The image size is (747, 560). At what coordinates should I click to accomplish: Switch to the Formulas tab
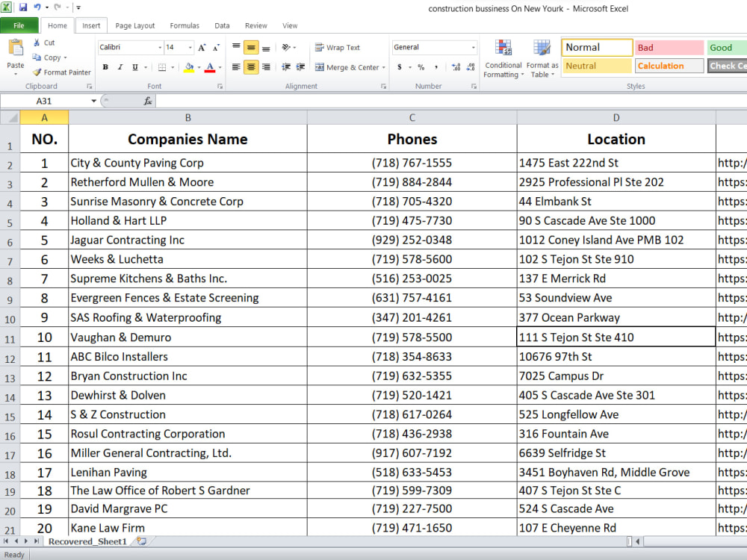coord(185,25)
